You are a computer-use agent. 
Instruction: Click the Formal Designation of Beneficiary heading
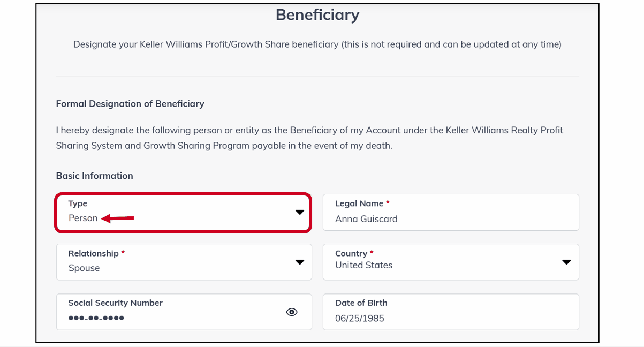tap(130, 104)
